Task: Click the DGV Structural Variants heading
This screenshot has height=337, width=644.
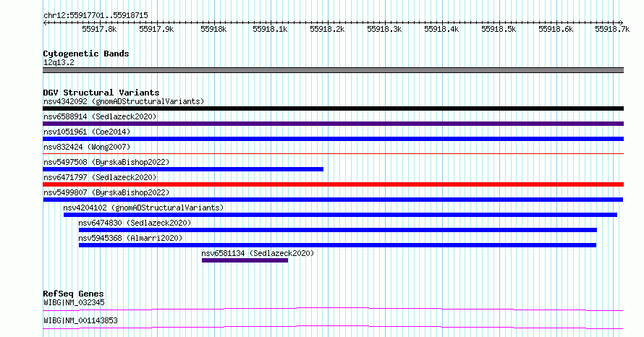Action: coord(101,93)
